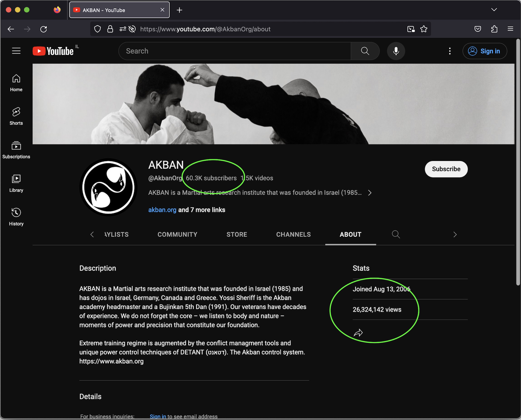
Task: Close the AKBAN - YouTube tab
Action: pyautogui.click(x=162, y=10)
